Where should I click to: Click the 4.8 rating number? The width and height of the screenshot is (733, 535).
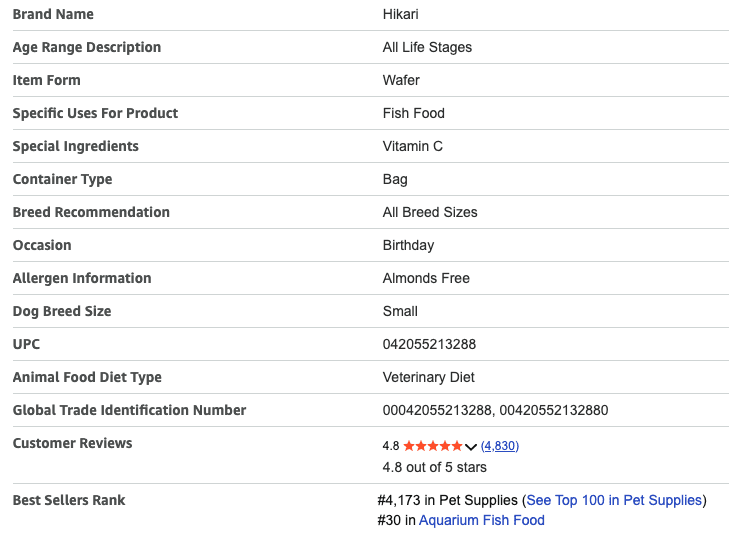point(391,446)
